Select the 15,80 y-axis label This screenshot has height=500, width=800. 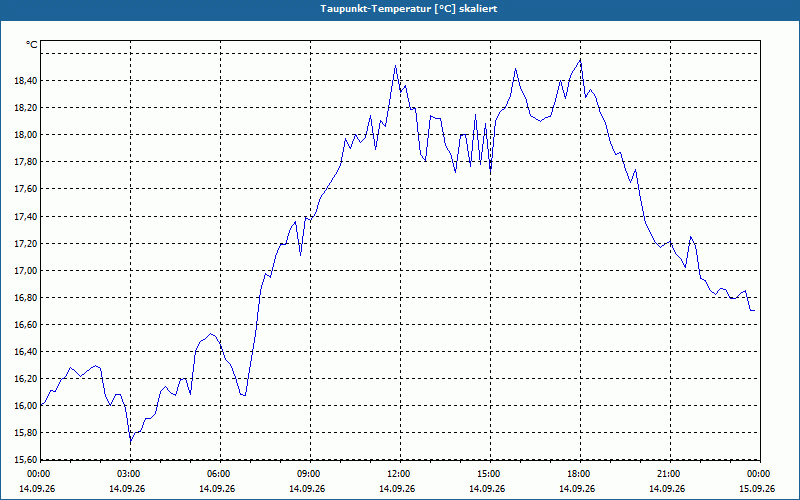27,433
